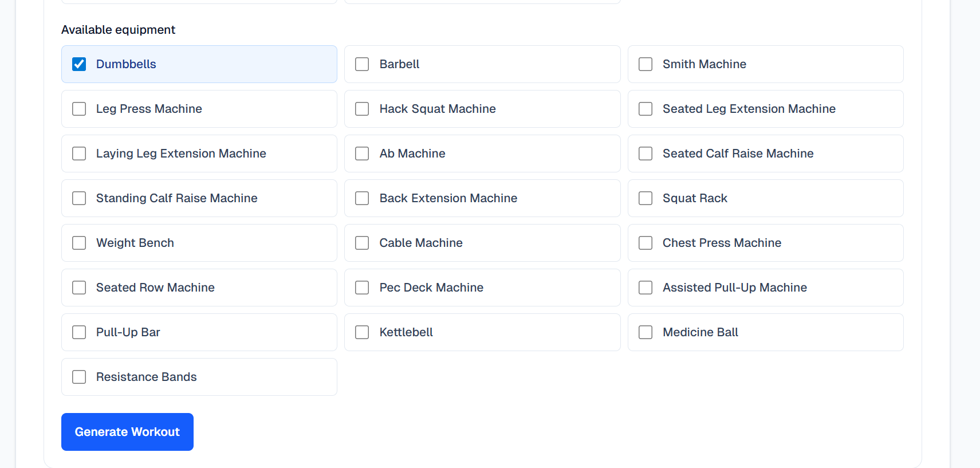Select Seated Calf Raise Machine
The image size is (980, 468).
[x=646, y=154]
